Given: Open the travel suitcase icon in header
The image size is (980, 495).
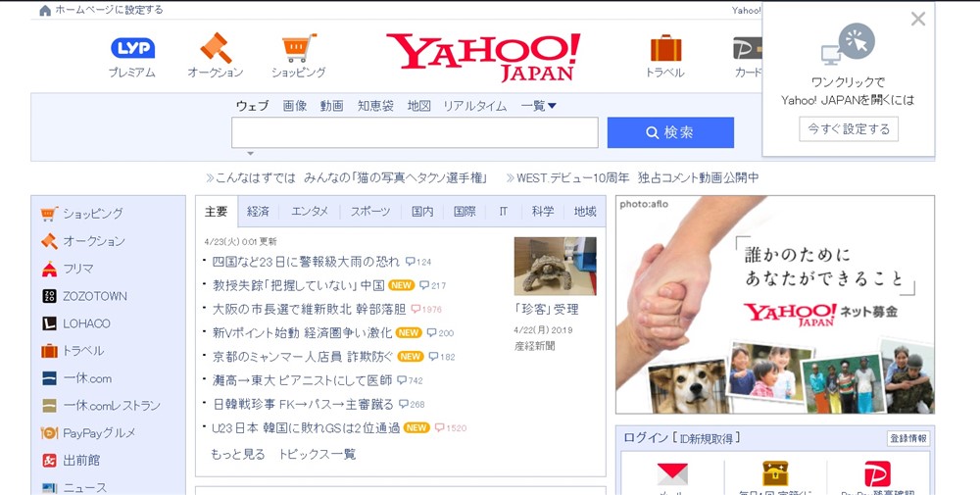Looking at the screenshot, I should [x=665, y=48].
